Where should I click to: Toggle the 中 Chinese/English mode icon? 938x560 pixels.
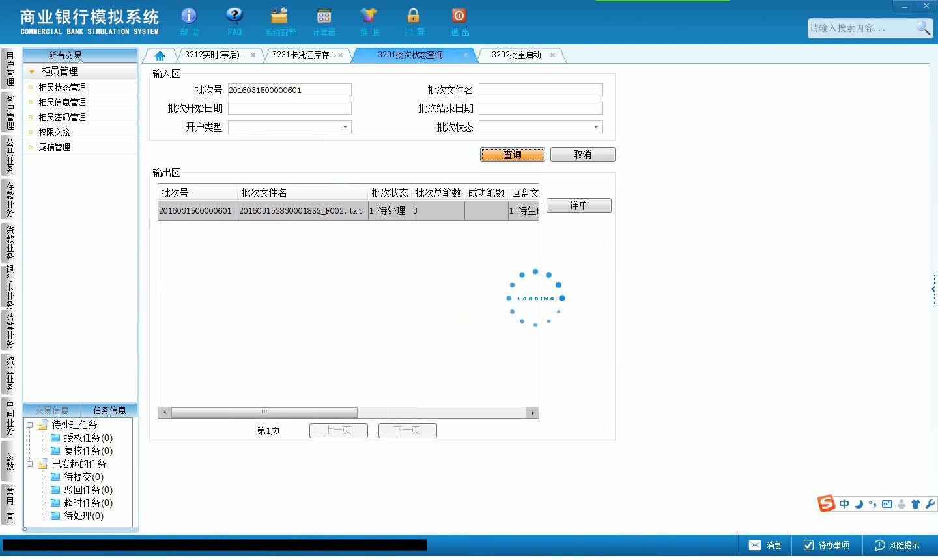(844, 504)
